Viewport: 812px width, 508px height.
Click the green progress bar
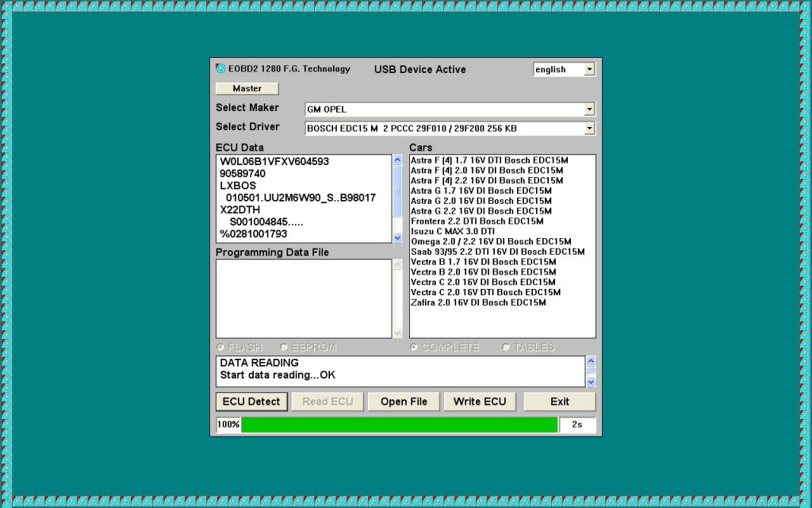tap(399, 425)
